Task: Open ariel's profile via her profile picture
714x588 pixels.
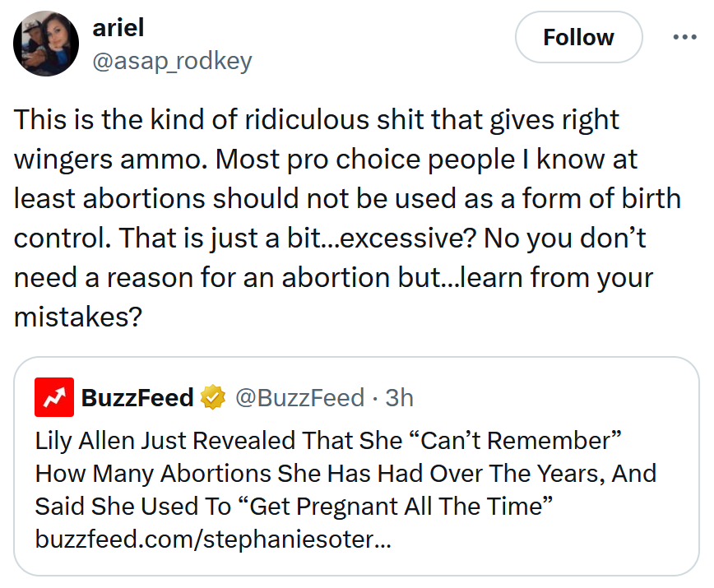Action: coord(45,43)
